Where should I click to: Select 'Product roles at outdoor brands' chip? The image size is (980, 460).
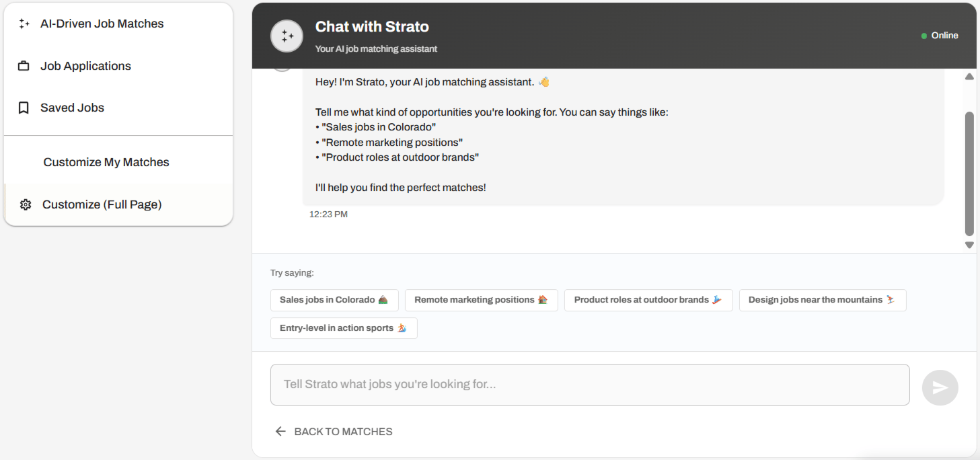pyautogui.click(x=648, y=300)
